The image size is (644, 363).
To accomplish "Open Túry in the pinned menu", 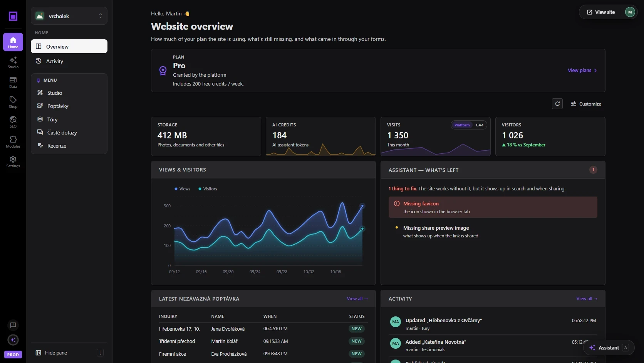I will (x=69, y=119).
